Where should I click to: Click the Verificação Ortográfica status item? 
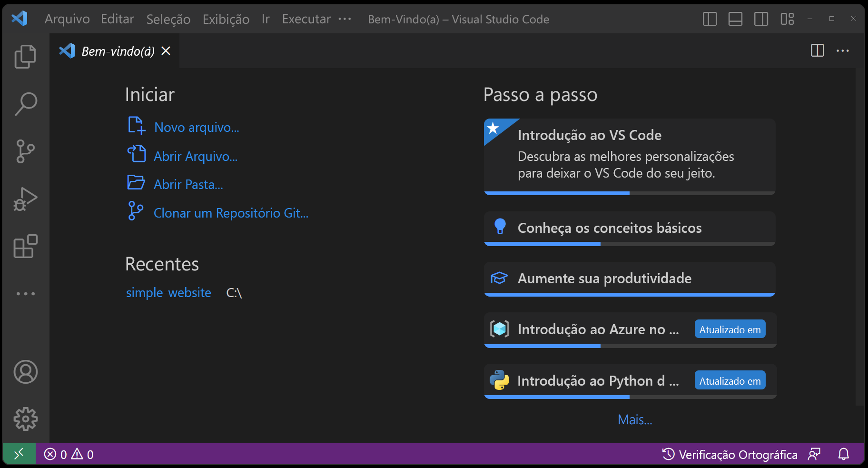coord(730,454)
